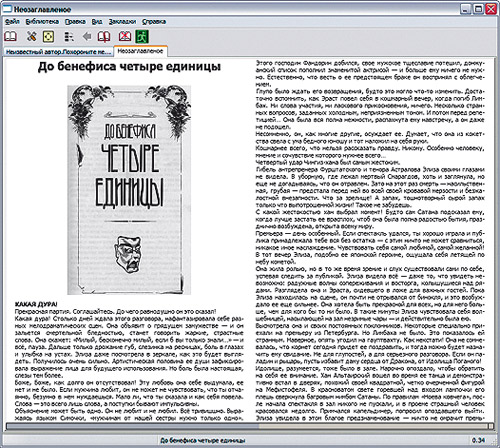Open the Правка menu
The image size is (500, 448).
coord(75,22)
